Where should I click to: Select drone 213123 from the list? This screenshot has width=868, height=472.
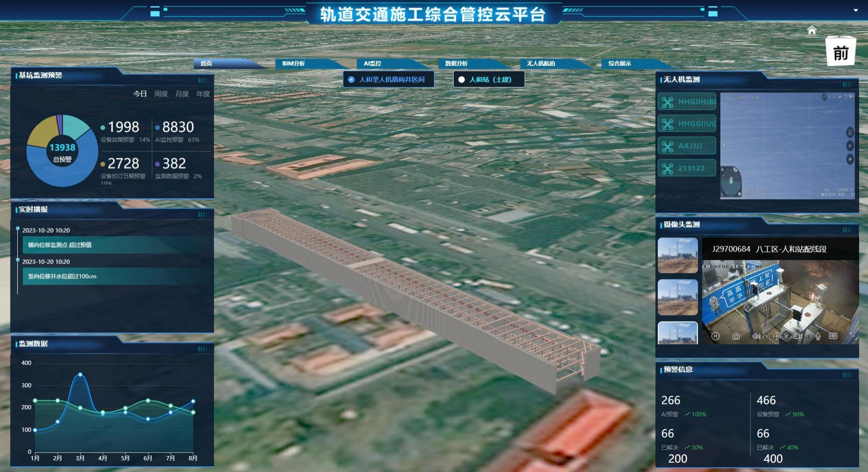click(x=687, y=168)
